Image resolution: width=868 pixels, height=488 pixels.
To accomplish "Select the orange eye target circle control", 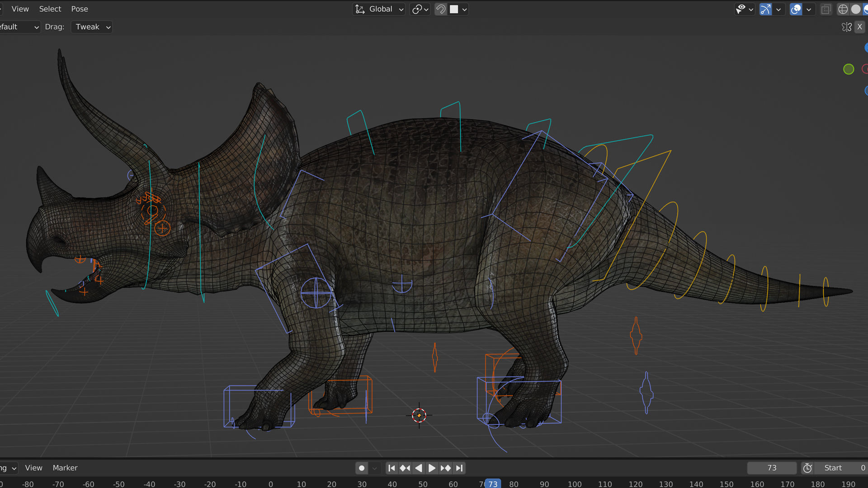I will point(152,210).
